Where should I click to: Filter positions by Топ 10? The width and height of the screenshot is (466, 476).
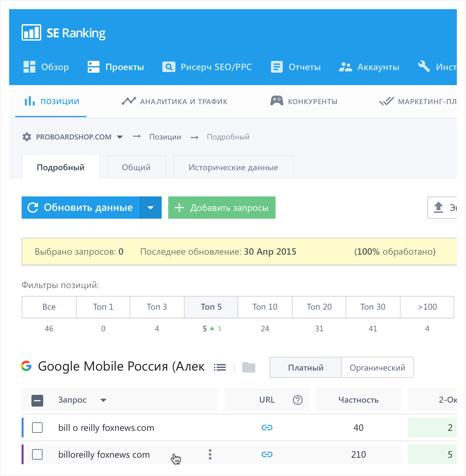click(x=265, y=307)
